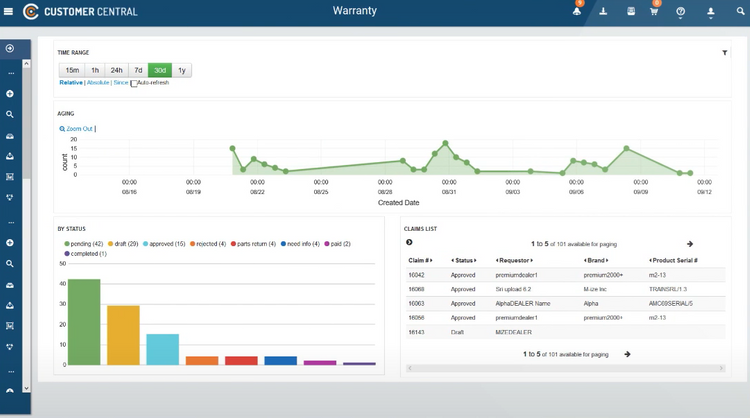
Task: Click the Customer Central logo
Action: (80, 11)
